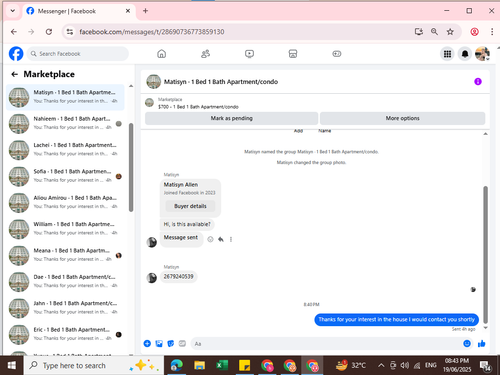Open Jahn conversation in list
The width and height of the screenshot is (500, 375).
[x=65, y=308]
